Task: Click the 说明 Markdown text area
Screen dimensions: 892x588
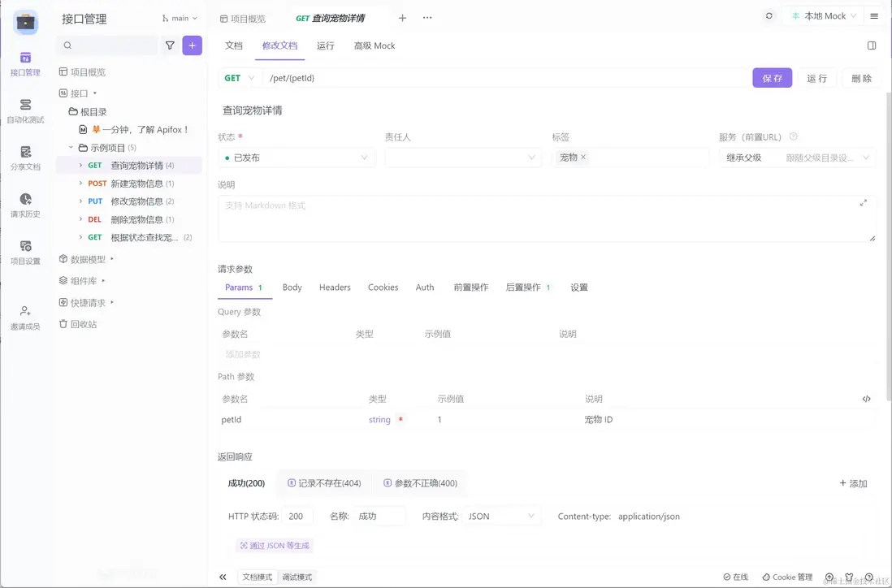Action: [x=547, y=218]
